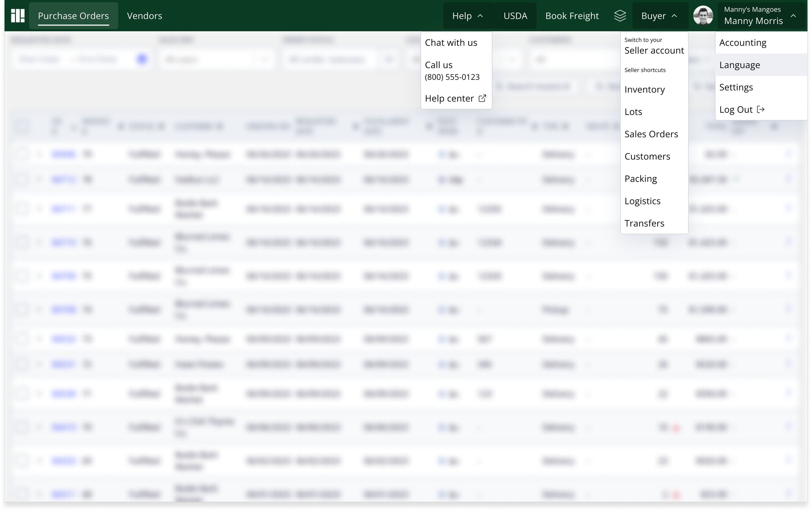Screen dimensions: 812x511
Task: Choose Language in the user menu
Action: point(740,65)
